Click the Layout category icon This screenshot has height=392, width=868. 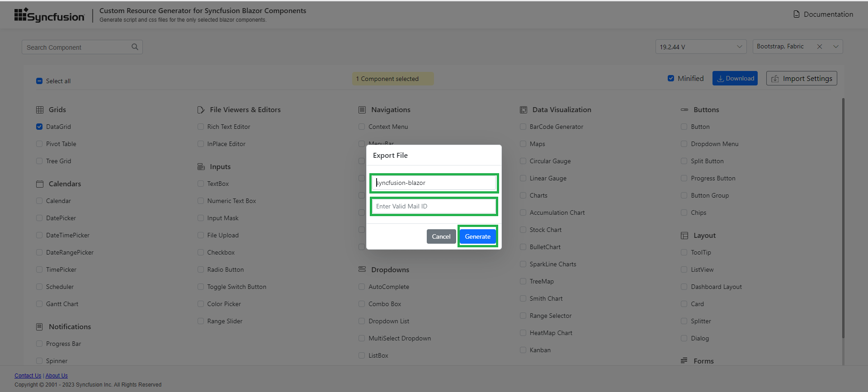pos(684,236)
